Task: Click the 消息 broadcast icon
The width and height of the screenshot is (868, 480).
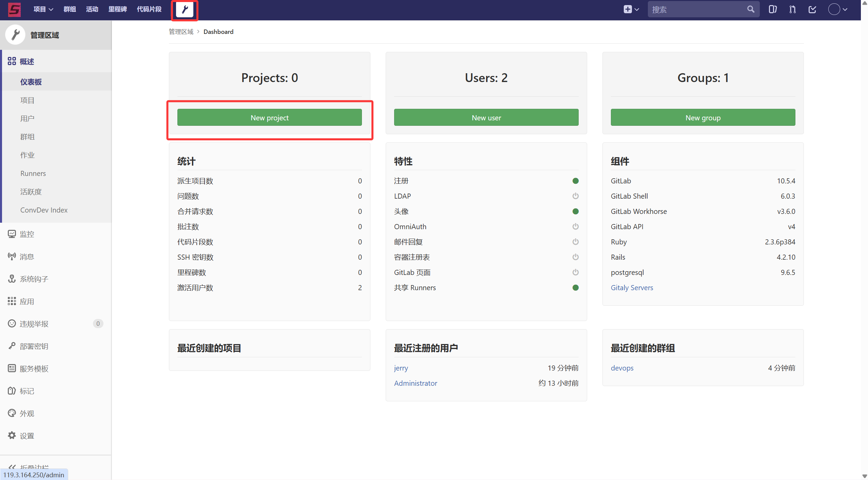Action: coord(12,256)
